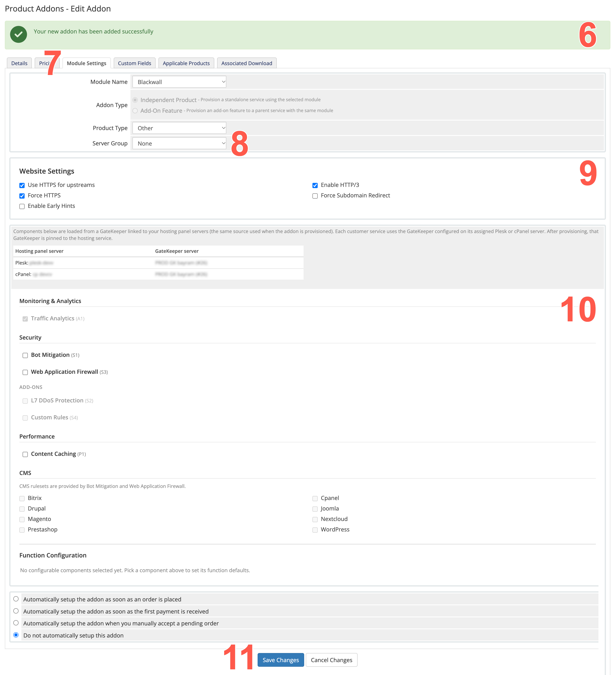Select the Module Settings tab
This screenshot has height=675, width=616.
[x=86, y=63]
